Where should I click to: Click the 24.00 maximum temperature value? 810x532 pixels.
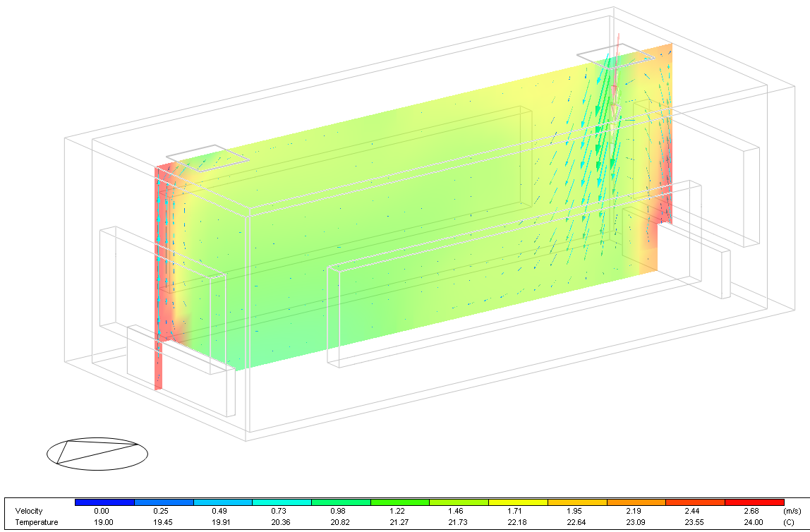(x=754, y=522)
